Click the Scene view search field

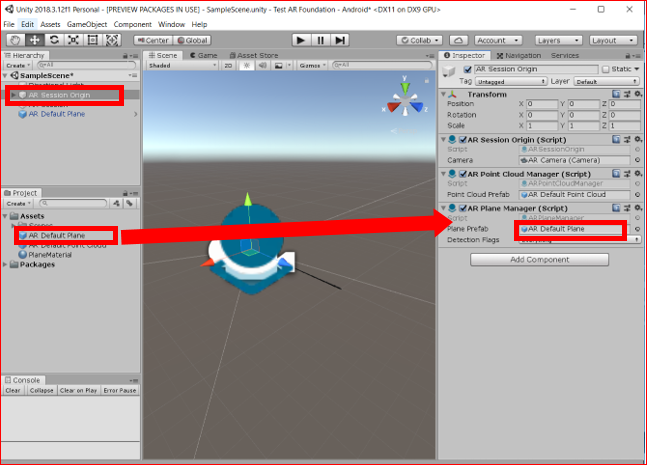(382, 65)
